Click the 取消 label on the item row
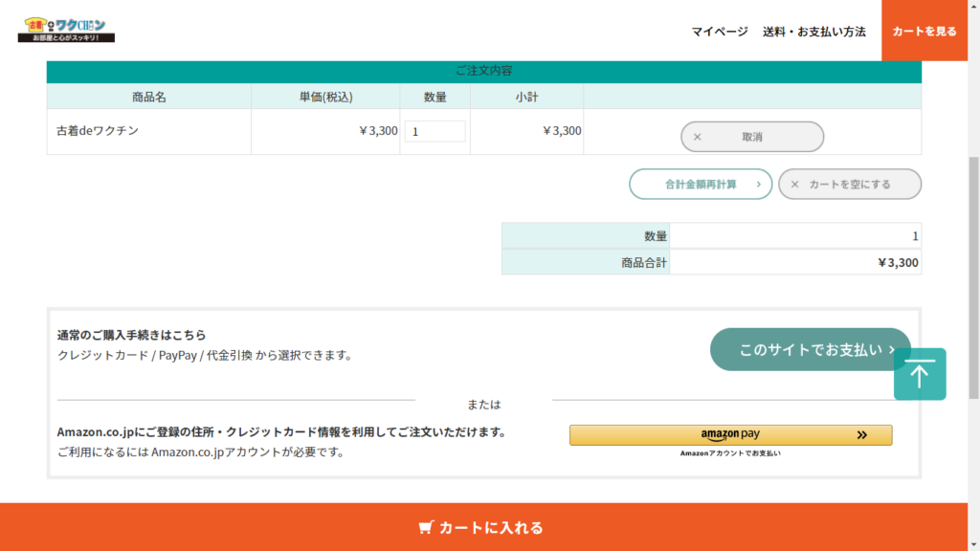 click(x=752, y=137)
